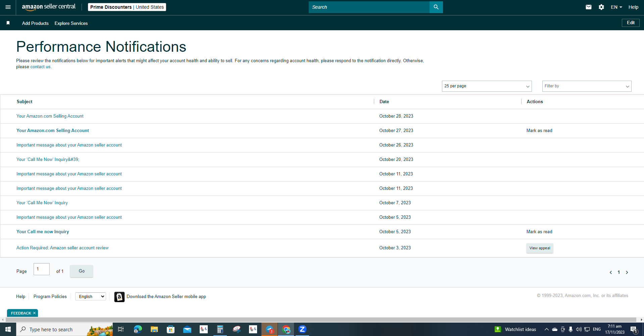Open the English footer language select
Screen dimensions: 644x336
point(91,296)
